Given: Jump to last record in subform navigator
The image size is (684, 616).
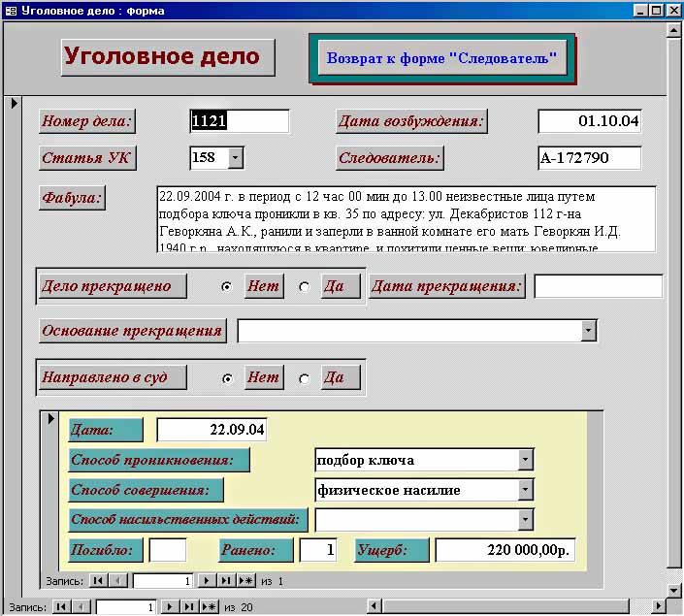Looking at the screenshot, I should (226, 581).
